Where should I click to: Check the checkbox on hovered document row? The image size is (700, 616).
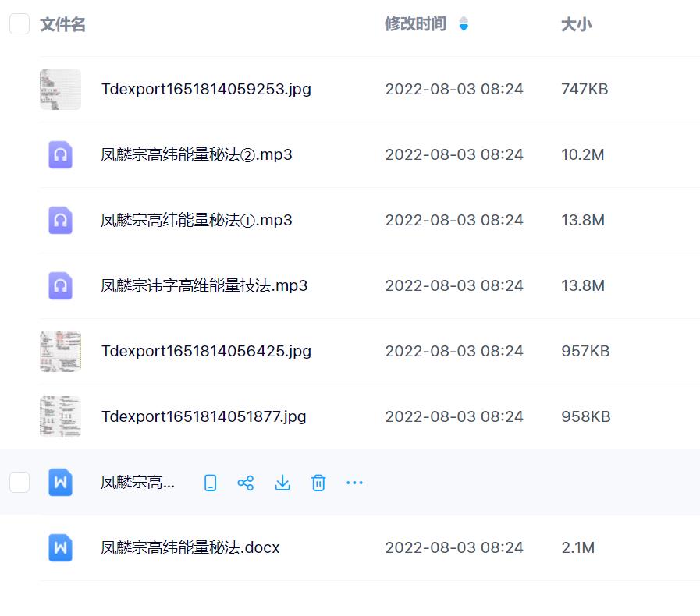[20, 483]
